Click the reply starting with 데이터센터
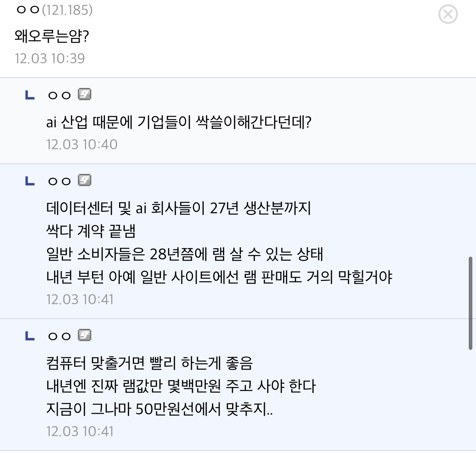Image resolution: width=476 pixels, height=454 pixels. [178, 209]
